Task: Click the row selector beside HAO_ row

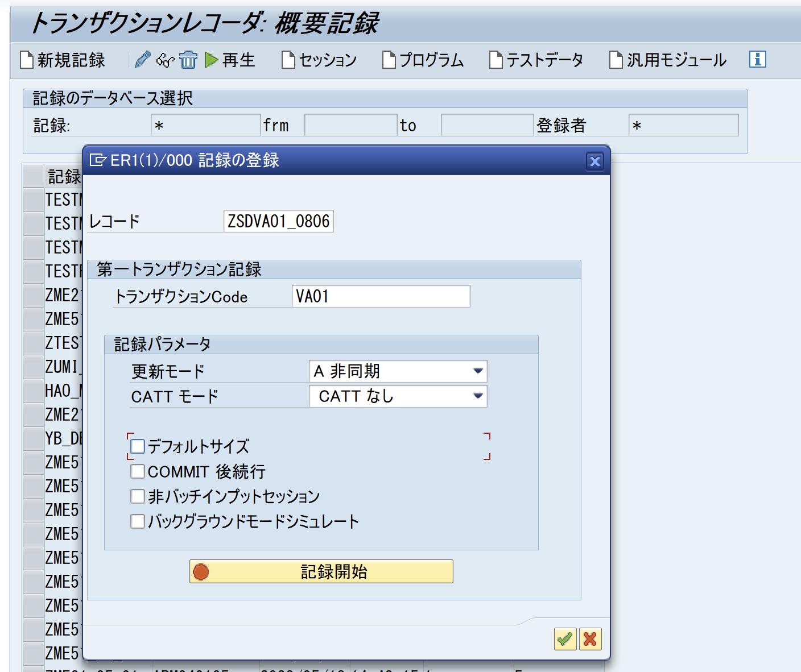Action: [x=34, y=391]
